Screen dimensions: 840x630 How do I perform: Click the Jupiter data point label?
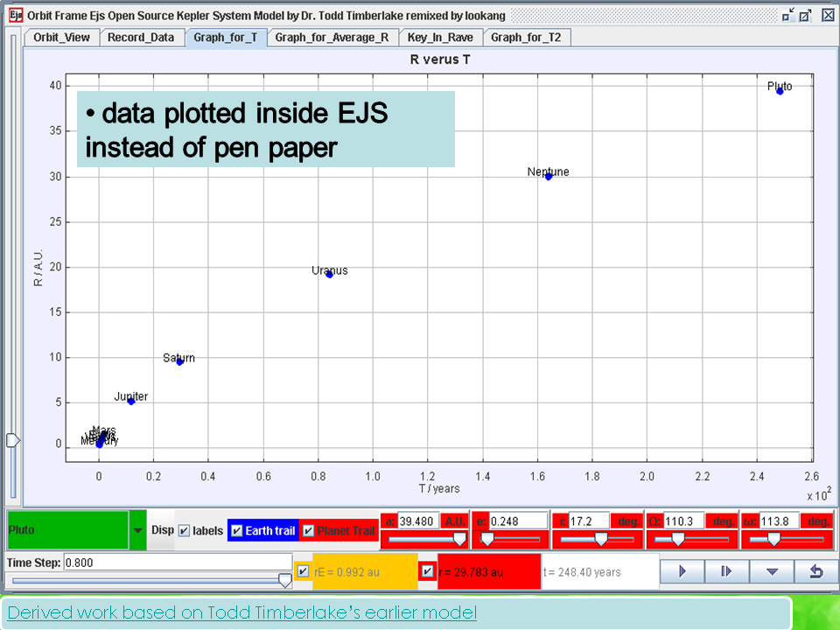pos(130,396)
